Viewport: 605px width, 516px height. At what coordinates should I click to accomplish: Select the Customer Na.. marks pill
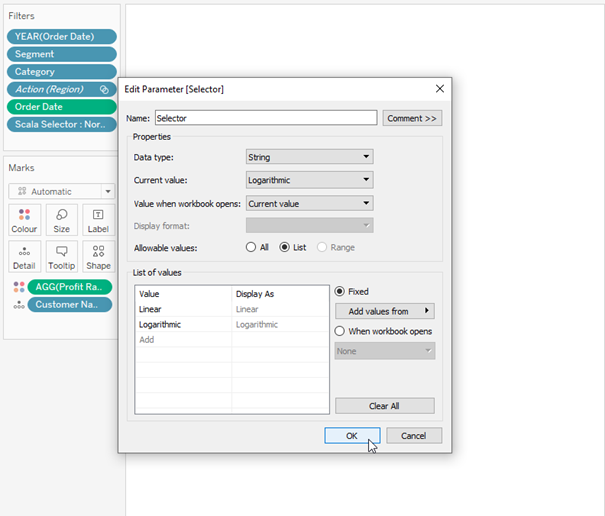[70, 305]
